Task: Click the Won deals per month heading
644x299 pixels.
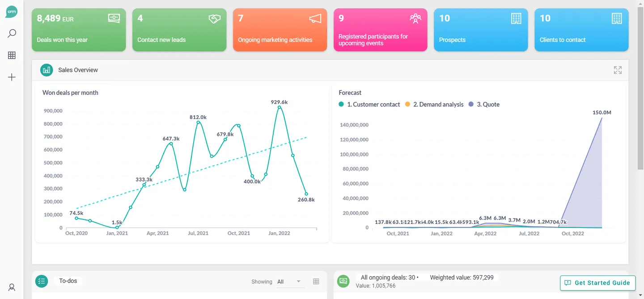Action: tap(70, 93)
